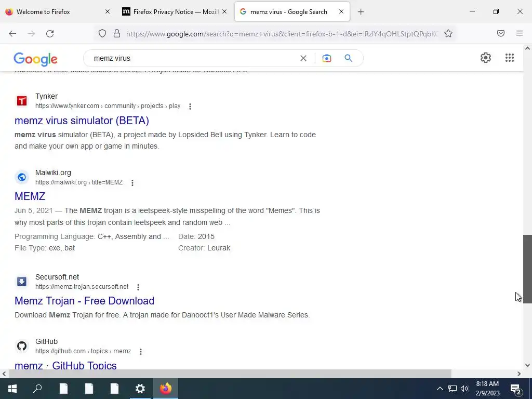Screen dimensions: 532x399
Task: View site security padlock info
Action: [x=117, y=33]
